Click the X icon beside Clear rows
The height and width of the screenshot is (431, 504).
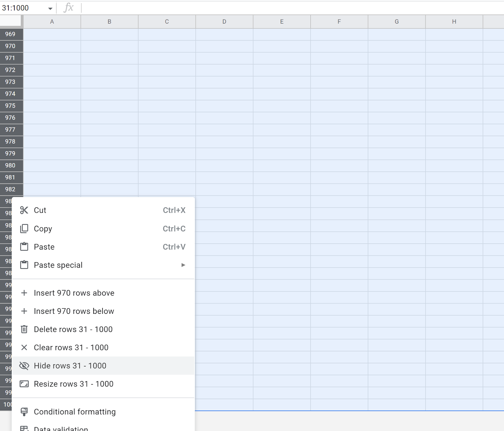(x=24, y=348)
